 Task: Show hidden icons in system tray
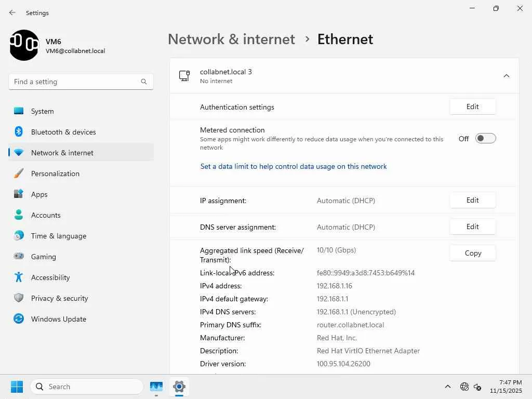(x=447, y=387)
